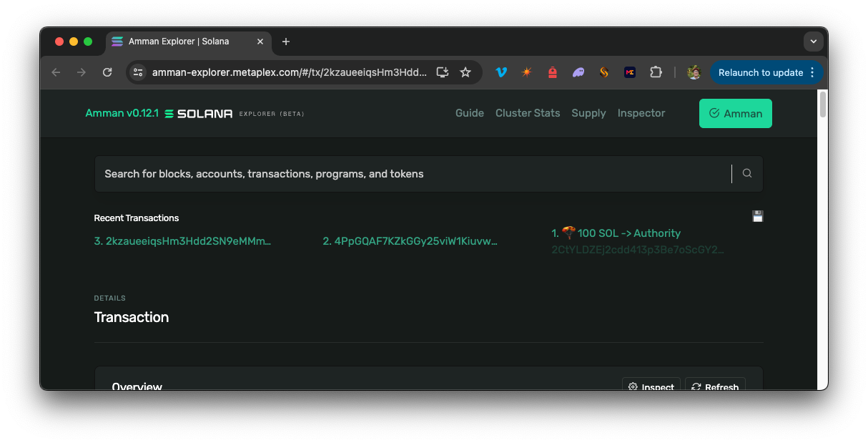Bookmark this page with star icon
868x443 pixels.
click(465, 72)
